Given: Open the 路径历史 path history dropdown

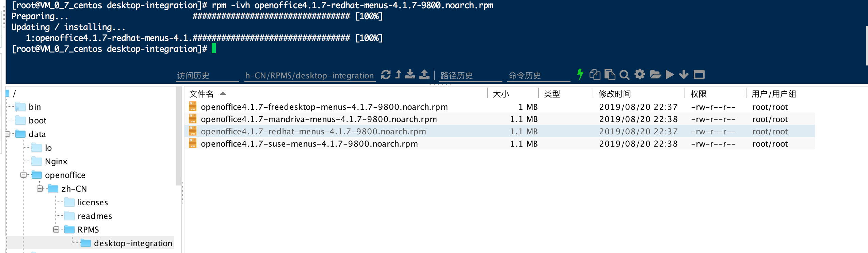Looking at the screenshot, I should click(470, 76).
